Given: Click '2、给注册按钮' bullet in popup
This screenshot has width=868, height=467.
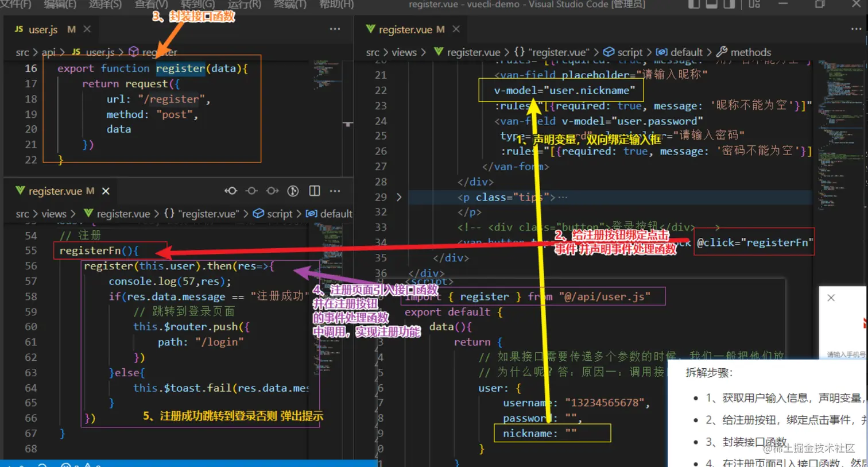Looking at the screenshot, I should click(786, 420).
